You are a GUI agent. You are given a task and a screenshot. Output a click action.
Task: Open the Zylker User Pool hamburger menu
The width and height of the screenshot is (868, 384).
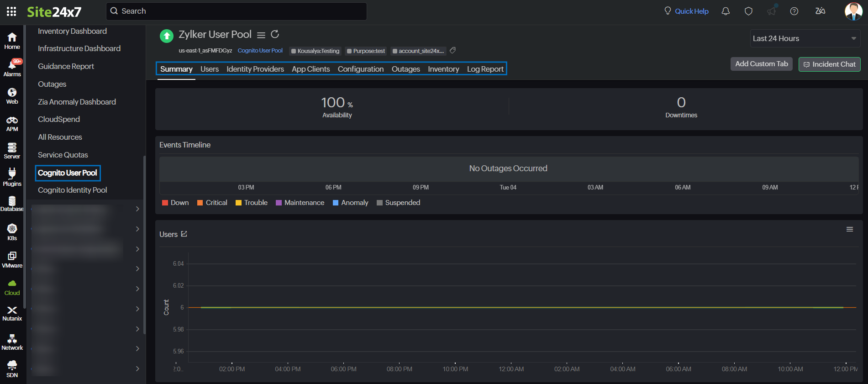[261, 35]
